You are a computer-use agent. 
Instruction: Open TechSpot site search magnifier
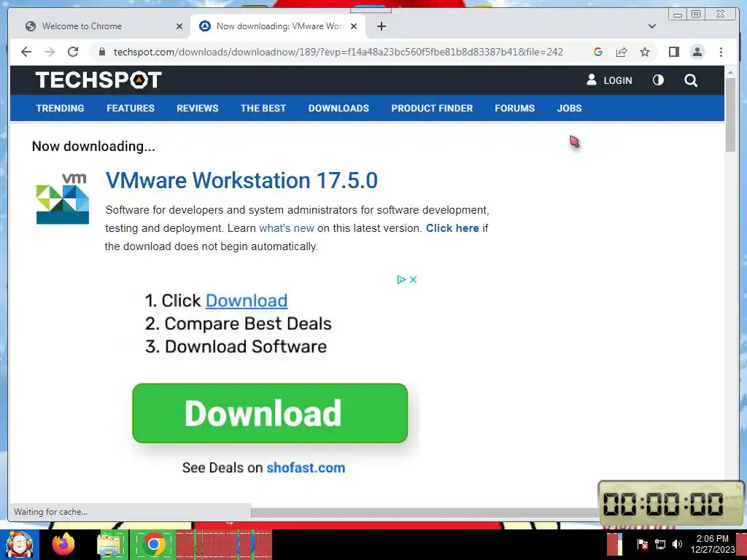click(x=691, y=80)
